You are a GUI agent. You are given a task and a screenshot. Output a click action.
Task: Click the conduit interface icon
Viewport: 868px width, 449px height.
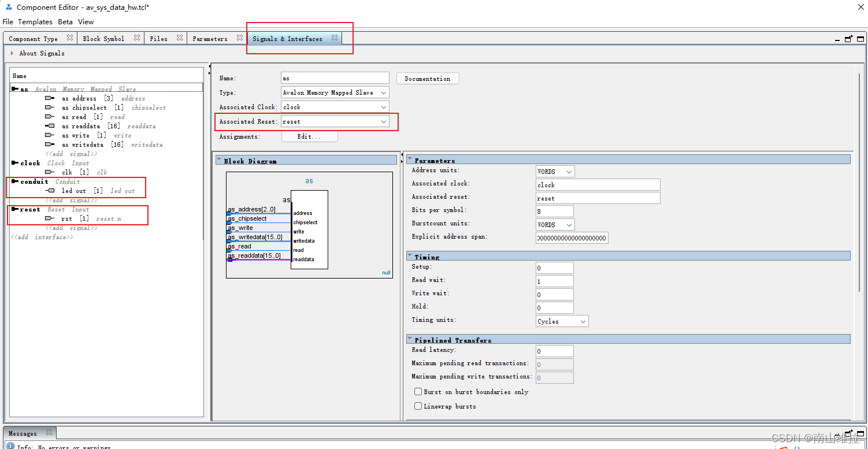coord(14,181)
